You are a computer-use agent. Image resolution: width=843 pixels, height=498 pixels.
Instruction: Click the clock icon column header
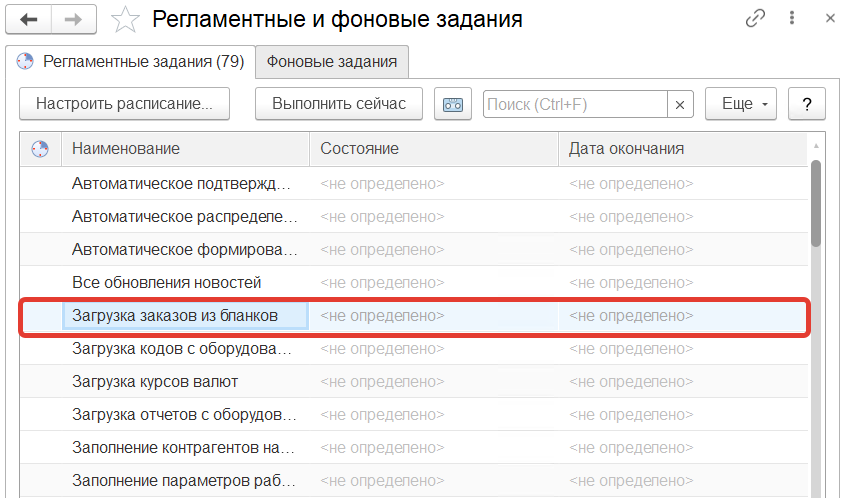pyautogui.click(x=41, y=148)
